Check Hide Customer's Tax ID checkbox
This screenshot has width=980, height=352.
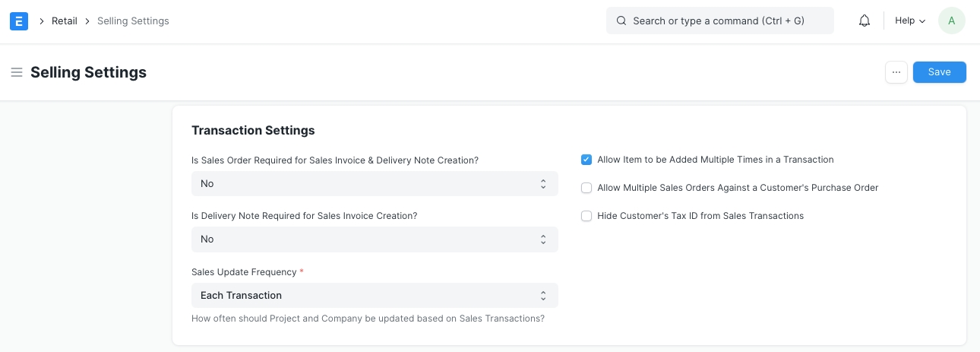(x=586, y=216)
